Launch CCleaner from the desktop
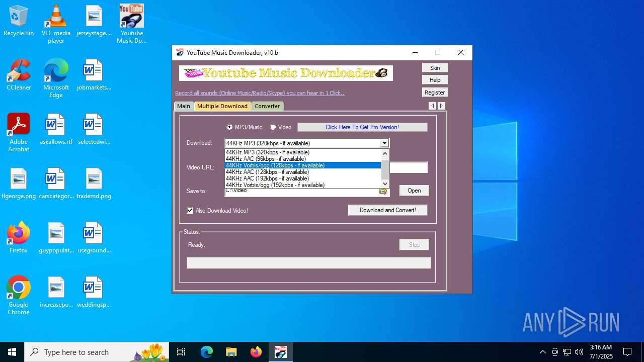This screenshot has width=644, height=362. coord(19,75)
